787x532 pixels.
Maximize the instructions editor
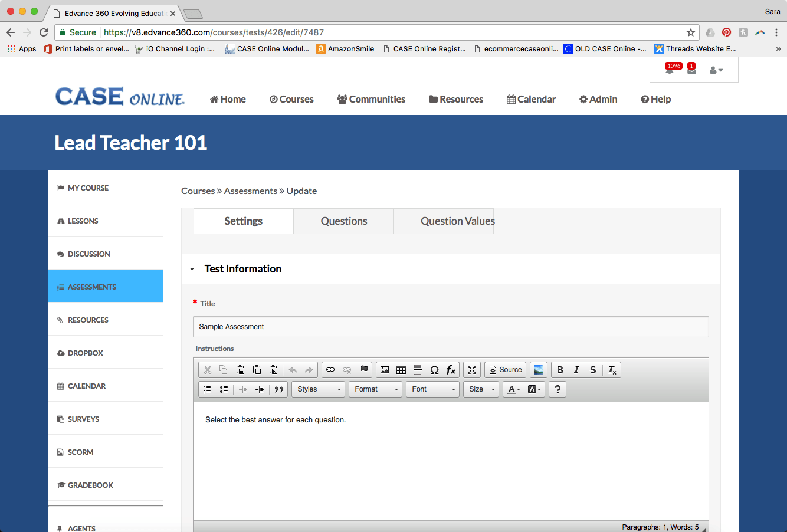[x=472, y=370]
